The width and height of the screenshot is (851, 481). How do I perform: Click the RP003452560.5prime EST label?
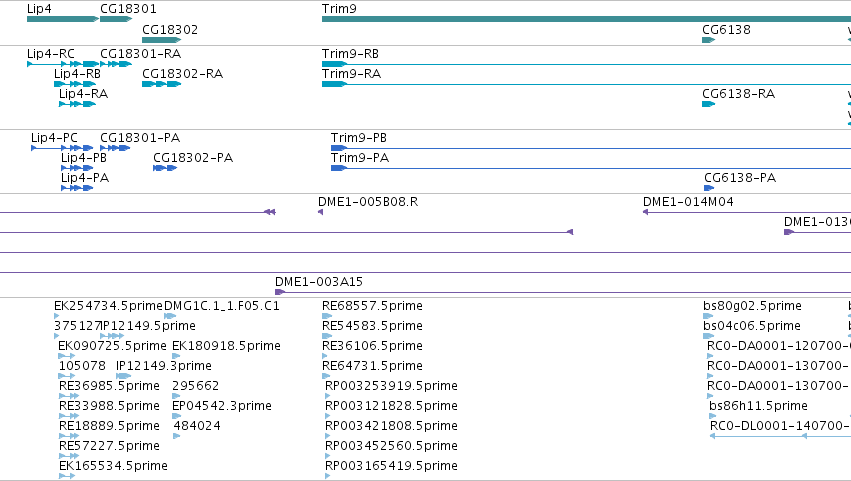pos(391,447)
